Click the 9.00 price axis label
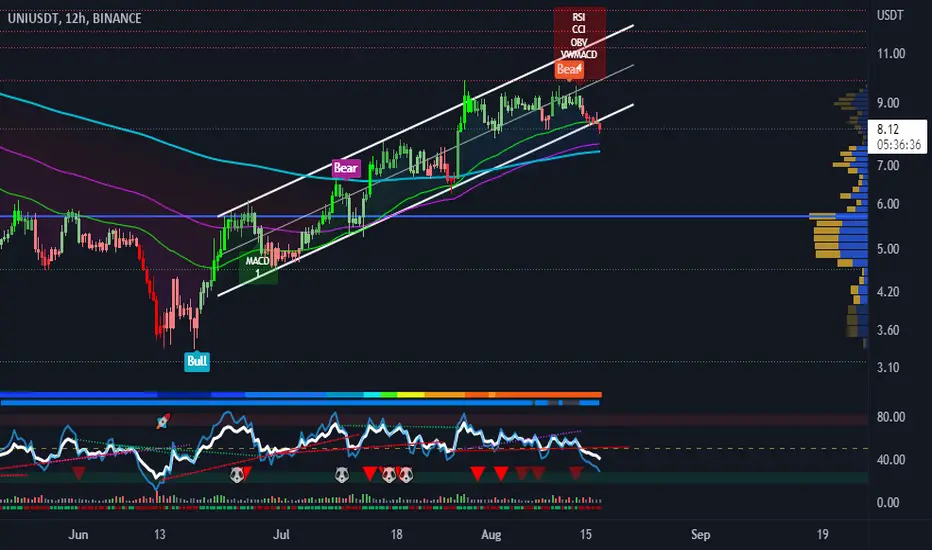This screenshot has height=550, width=932. 887,103
